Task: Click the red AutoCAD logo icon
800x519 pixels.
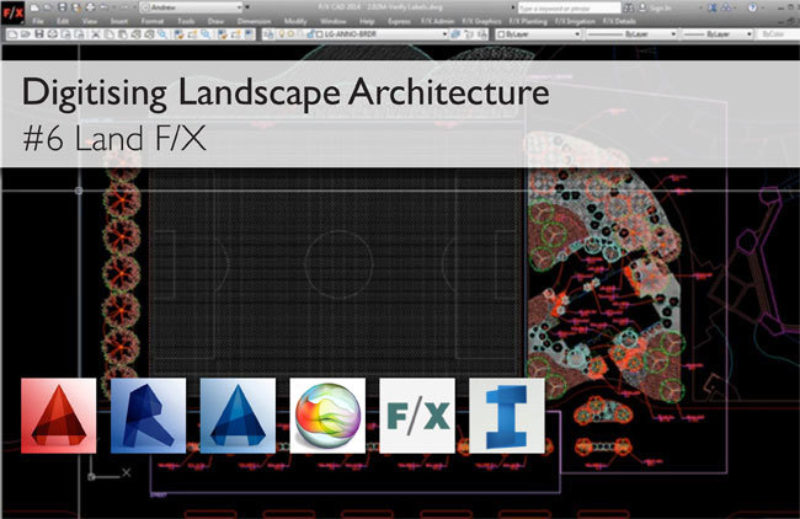Action: click(x=59, y=415)
